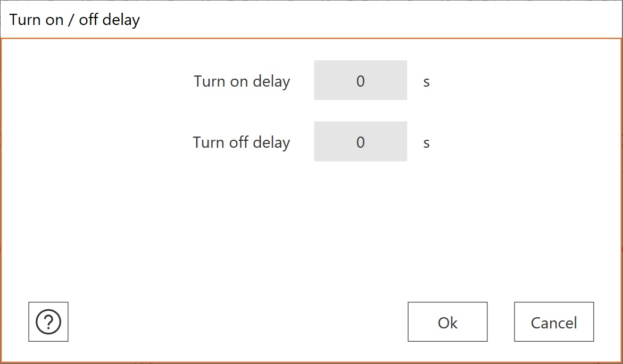Click the seconds unit beside Turn on delay
This screenshot has height=364, width=623.
pyautogui.click(x=426, y=82)
